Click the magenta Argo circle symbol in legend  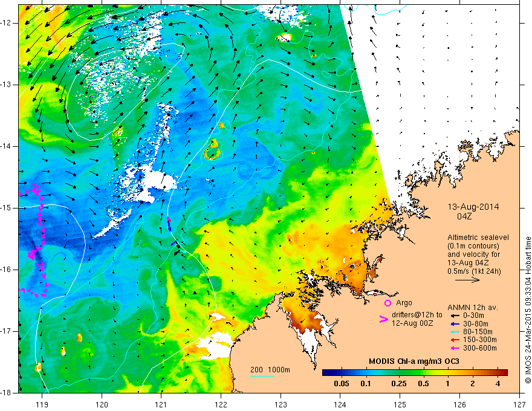(x=388, y=303)
